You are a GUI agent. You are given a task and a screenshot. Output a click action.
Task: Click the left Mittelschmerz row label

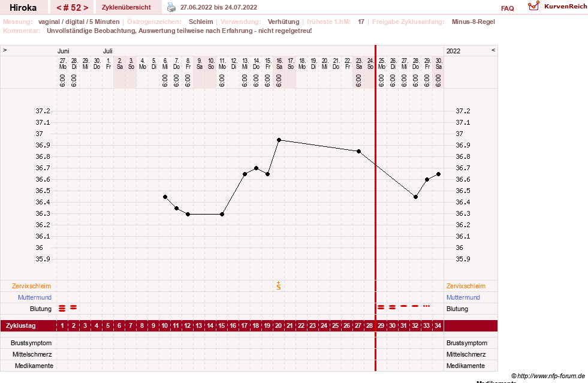pos(32,354)
